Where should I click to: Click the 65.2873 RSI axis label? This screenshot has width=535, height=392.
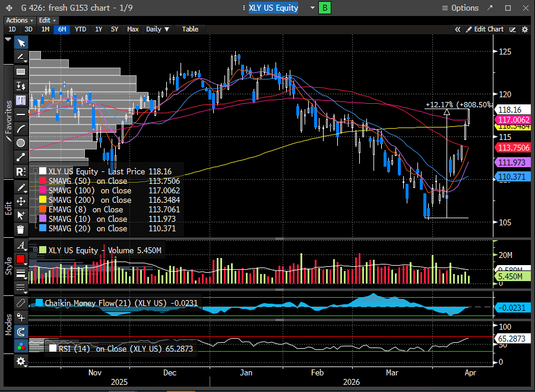pos(512,339)
